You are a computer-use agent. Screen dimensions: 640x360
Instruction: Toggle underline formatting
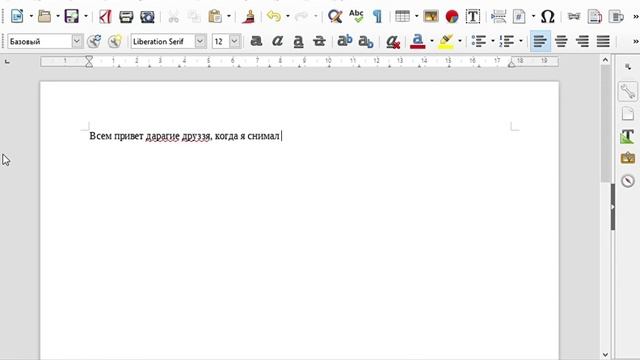298,41
